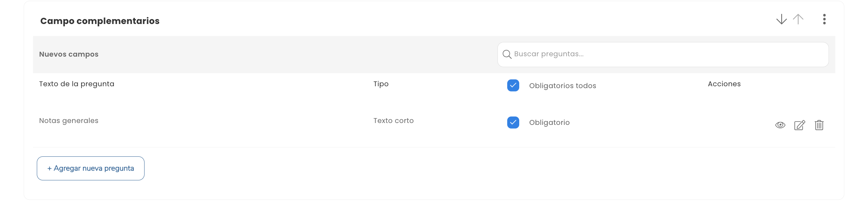Select the Tipo column header
Screen dimensions: 868x204
coord(381,84)
